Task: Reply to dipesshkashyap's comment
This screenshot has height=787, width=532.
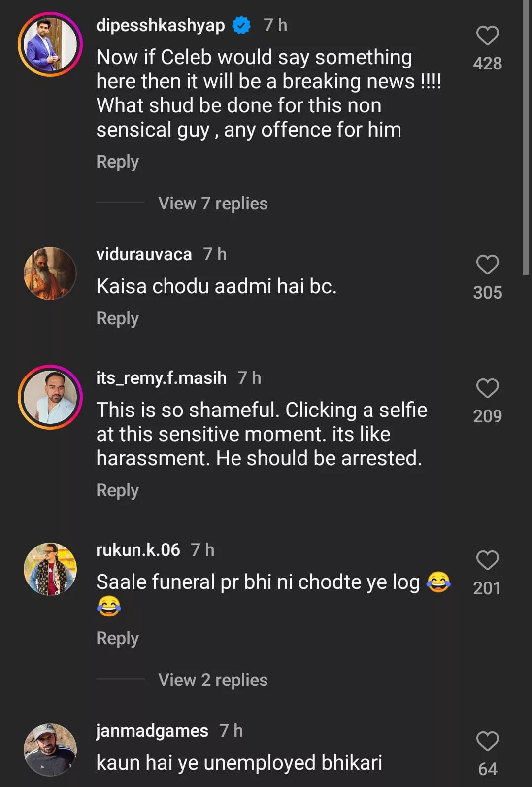Action: 117,162
